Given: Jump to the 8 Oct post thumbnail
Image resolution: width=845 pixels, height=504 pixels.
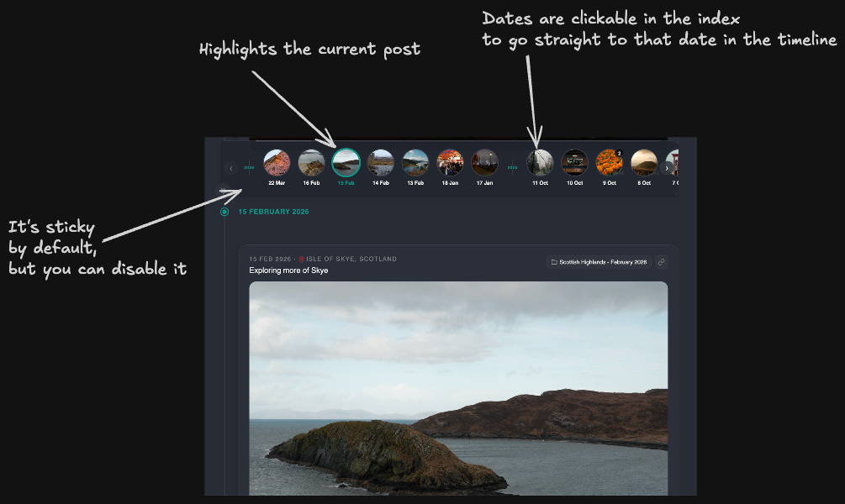Looking at the screenshot, I should click(644, 162).
